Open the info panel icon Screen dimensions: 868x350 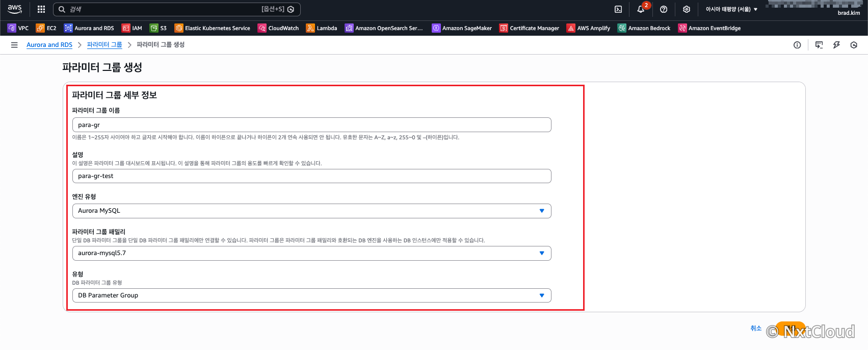[x=797, y=45]
